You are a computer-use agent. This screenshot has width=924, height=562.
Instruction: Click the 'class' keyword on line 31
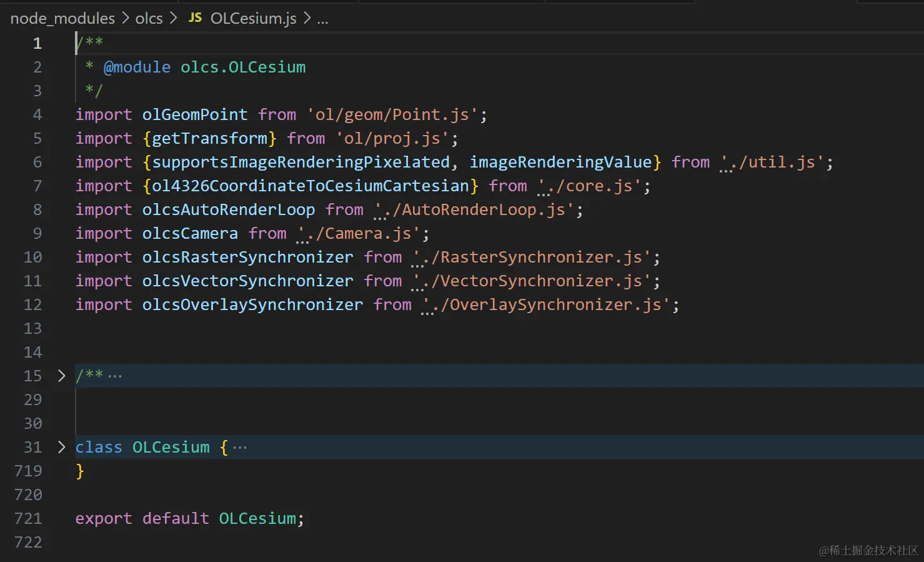tap(99, 448)
